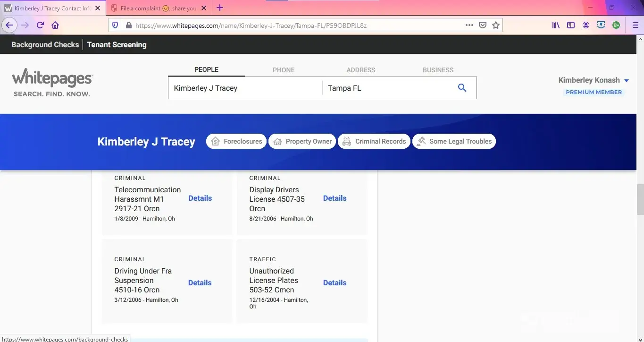
Task: Click the name field with Kimberley J Tracey
Action: tap(245, 88)
